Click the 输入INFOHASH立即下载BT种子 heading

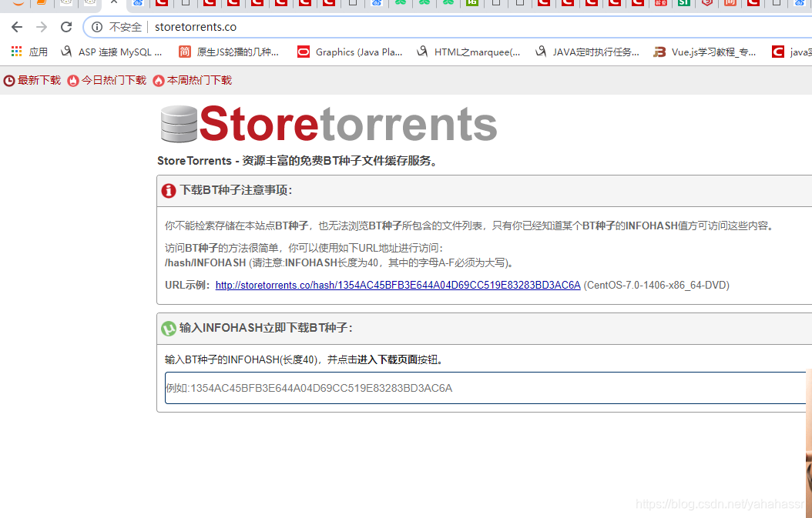[x=267, y=328]
